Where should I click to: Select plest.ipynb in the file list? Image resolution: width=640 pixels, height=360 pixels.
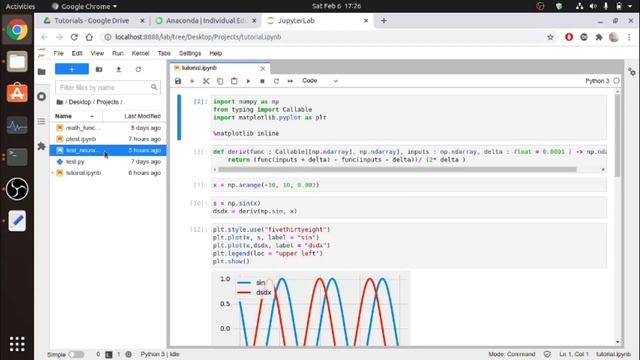108,139
